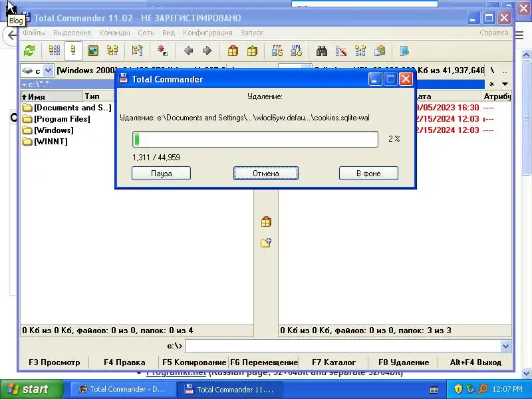Select the full details view icon
Image resolution: width=532 pixels, height=399 pixels.
[73, 51]
